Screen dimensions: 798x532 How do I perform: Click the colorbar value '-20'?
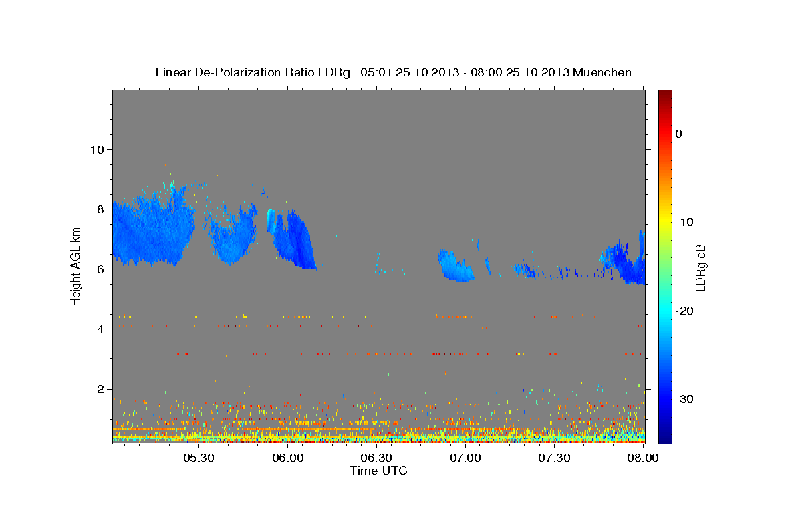click(684, 311)
